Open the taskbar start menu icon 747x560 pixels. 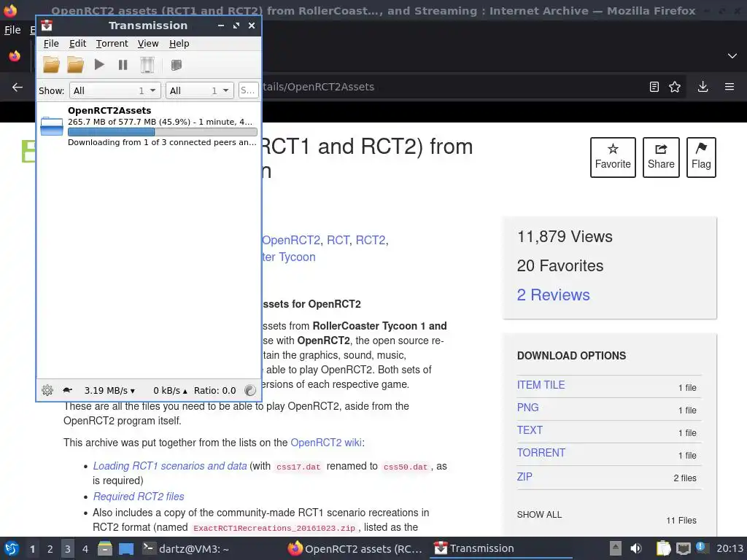click(11, 548)
